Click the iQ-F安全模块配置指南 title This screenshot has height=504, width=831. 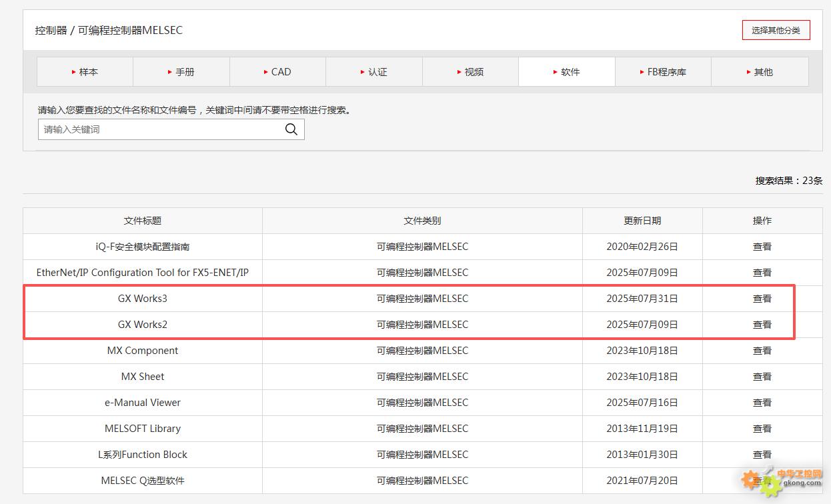point(143,247)
